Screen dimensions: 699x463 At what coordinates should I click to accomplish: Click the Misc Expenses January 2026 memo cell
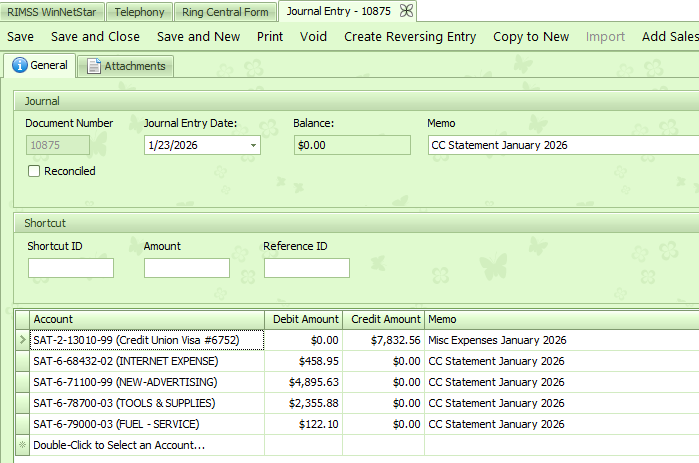point(562,340)
